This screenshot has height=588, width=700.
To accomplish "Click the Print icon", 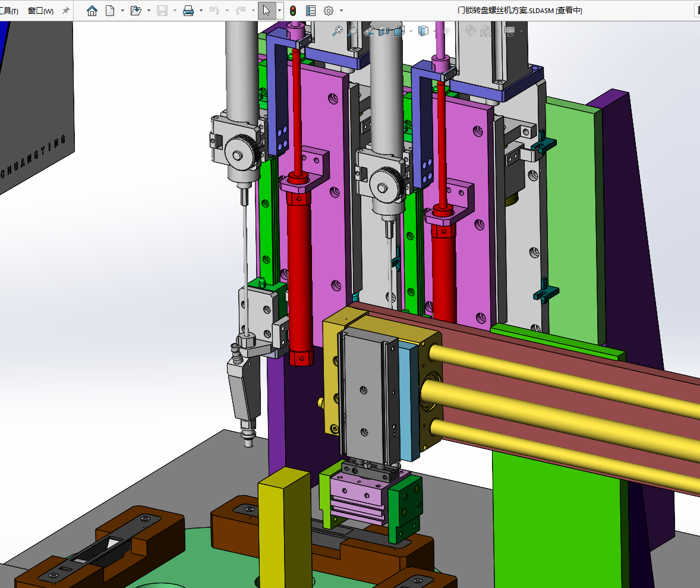I will pyautogui.click(x=188, y=11).
